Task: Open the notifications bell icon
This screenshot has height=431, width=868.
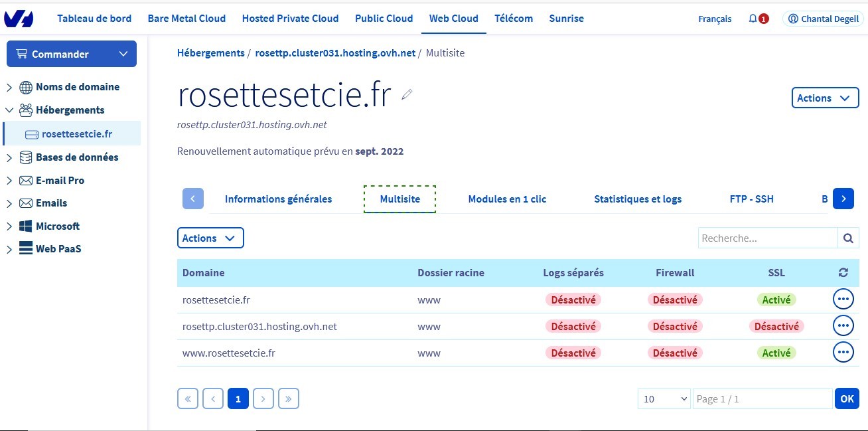Action: (753, 19)
